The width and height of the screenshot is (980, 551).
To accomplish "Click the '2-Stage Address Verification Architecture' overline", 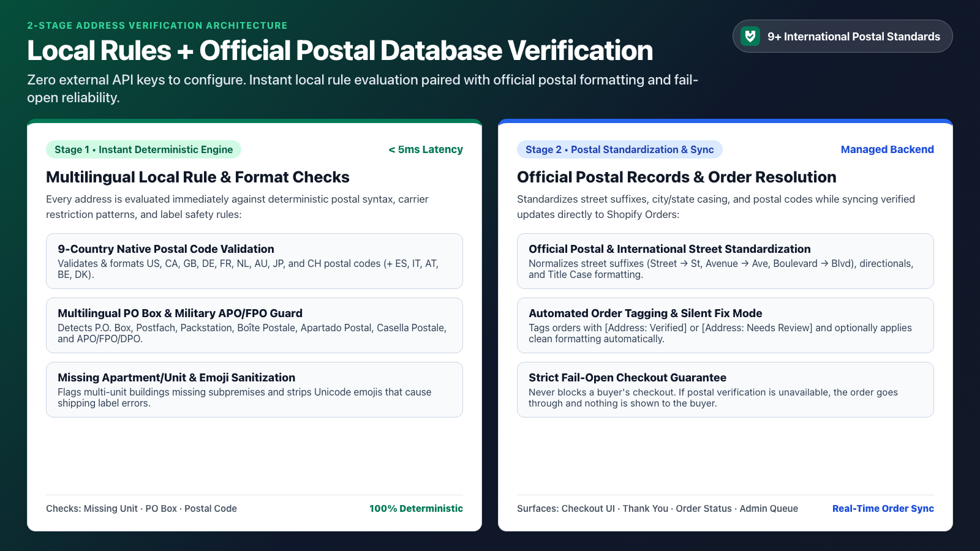I will click(157, 26).
